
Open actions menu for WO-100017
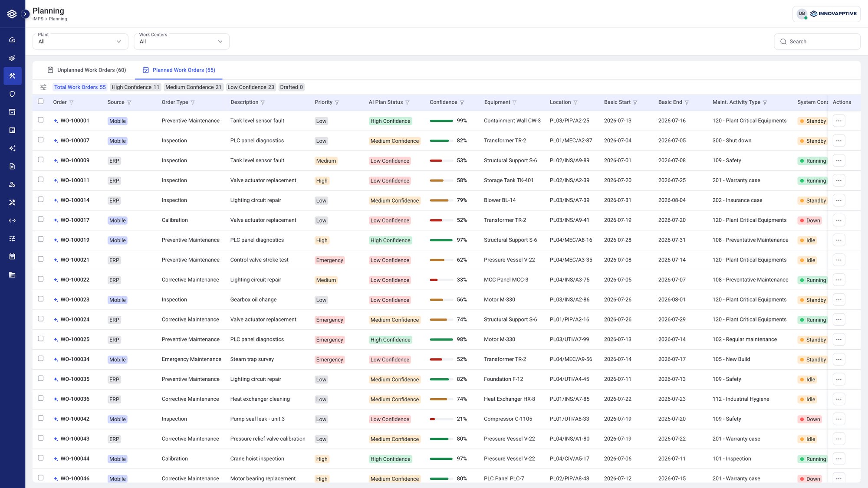(x=838, y=220)
